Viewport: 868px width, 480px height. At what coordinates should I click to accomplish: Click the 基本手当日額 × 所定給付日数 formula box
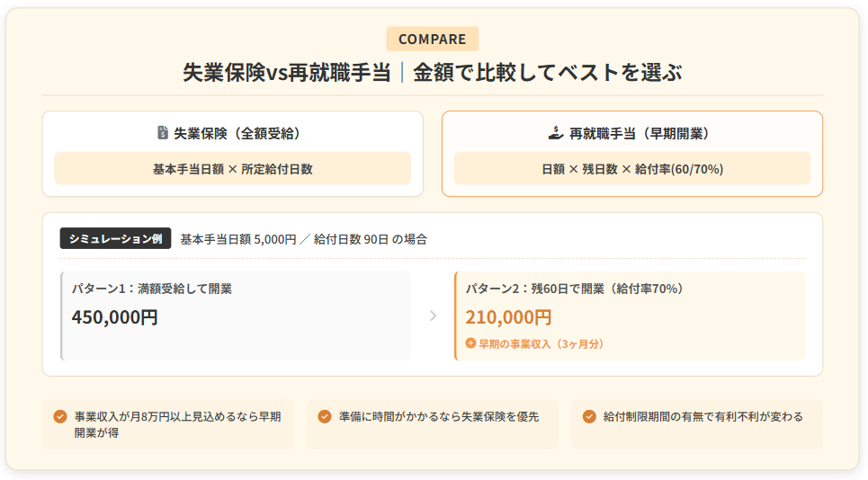pos(233,168)
